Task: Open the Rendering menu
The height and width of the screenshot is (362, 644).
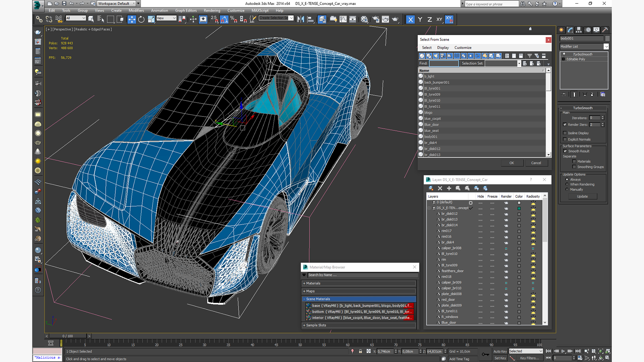Action: point(212,10)
